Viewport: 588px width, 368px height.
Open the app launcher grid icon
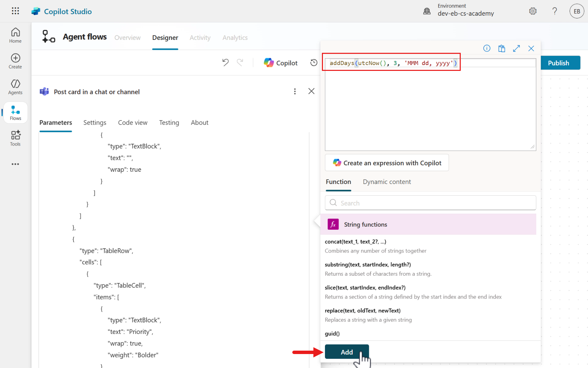click(x=15, y=11)
